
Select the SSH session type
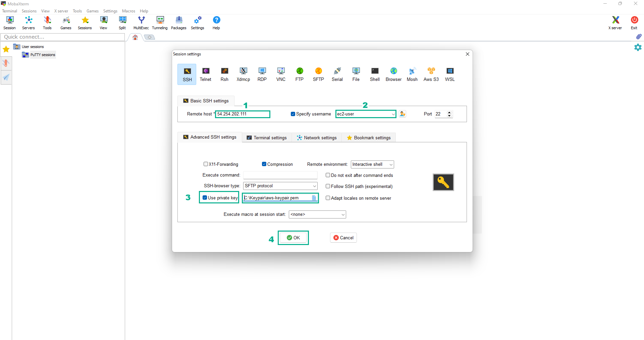point(187,75)
